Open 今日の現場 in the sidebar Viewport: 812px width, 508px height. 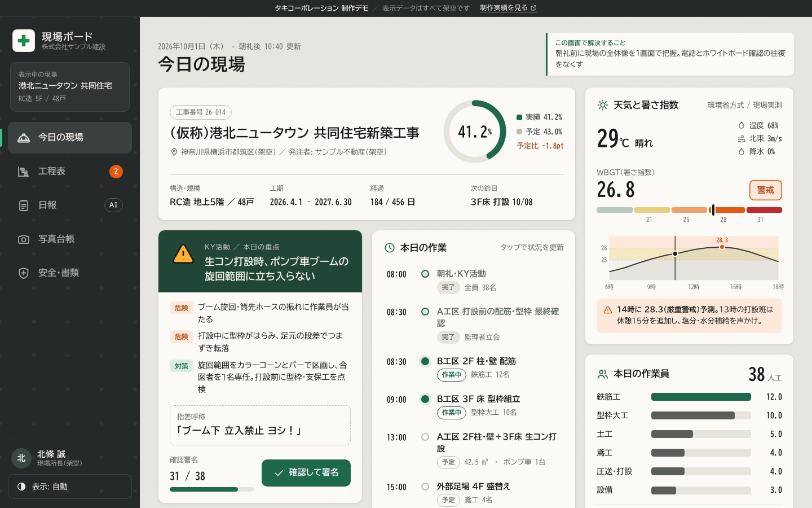click(x=70, y=138)
